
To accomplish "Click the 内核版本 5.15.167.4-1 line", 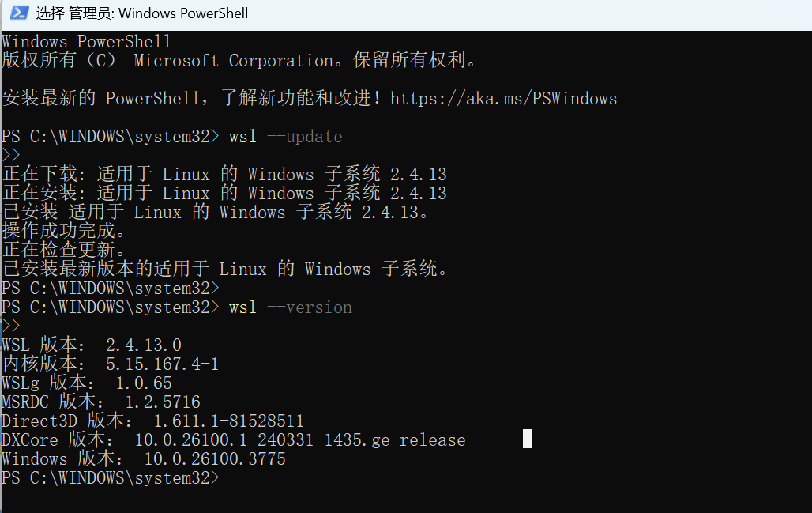I will (x=111, y=364).
